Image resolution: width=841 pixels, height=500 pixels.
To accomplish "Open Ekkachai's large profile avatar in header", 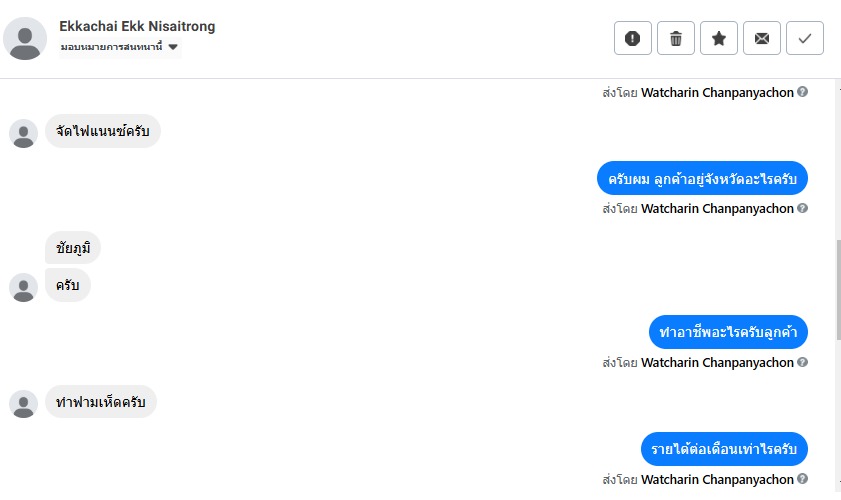I will [x=26, y=38].
